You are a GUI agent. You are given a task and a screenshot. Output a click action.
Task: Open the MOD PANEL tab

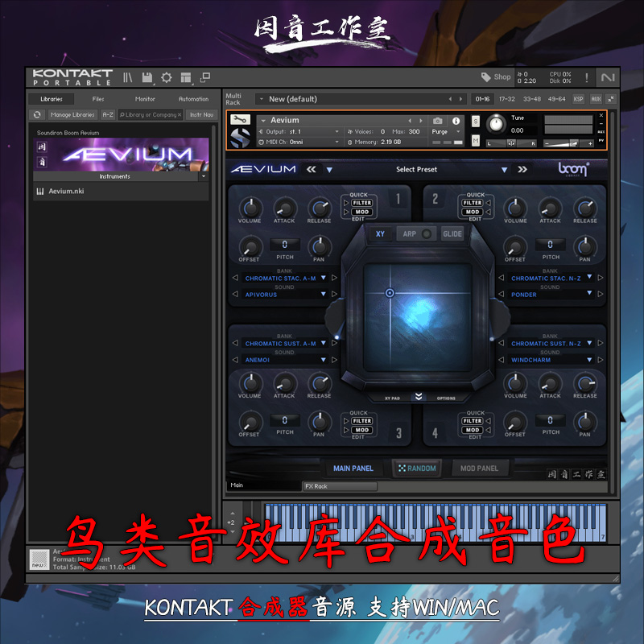[x=479, y=467]
